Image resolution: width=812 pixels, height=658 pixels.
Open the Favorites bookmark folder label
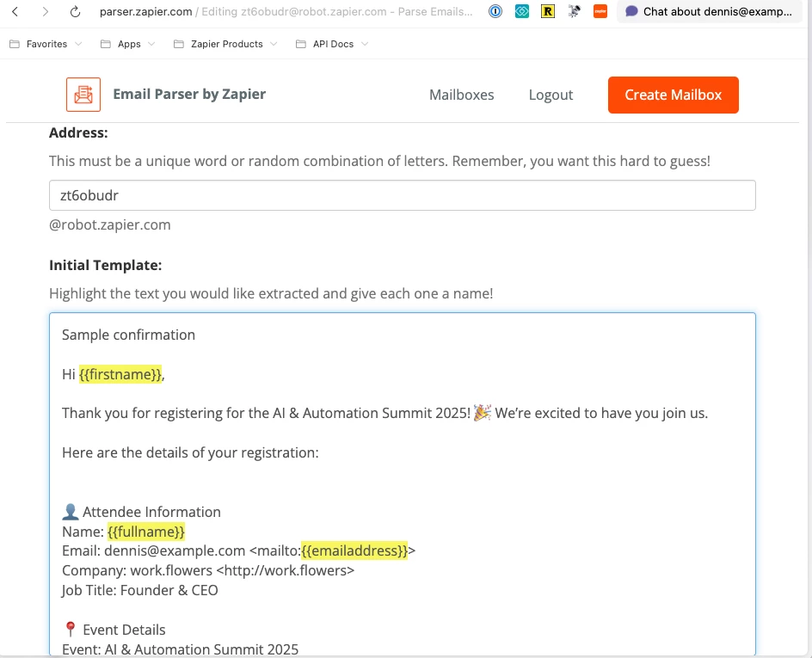pyautogui.click(x=46, y=44)
